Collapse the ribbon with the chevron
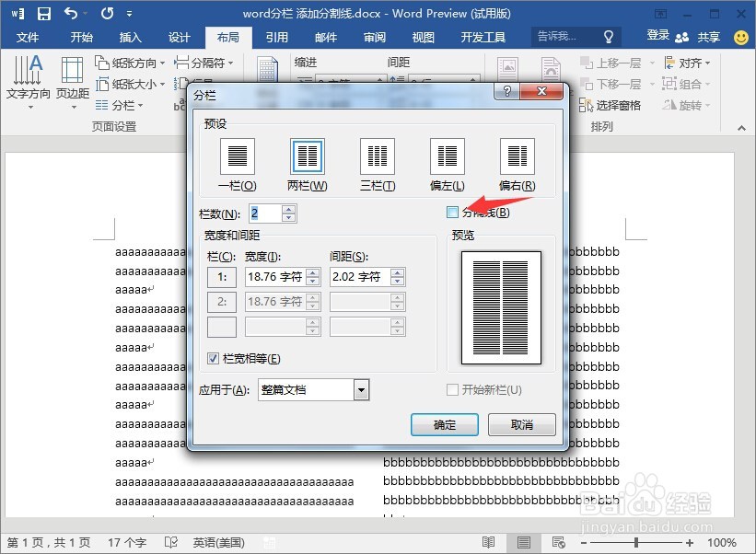This screenshot has width=756, height=554. pyautogui.click(x=741, y=128)
